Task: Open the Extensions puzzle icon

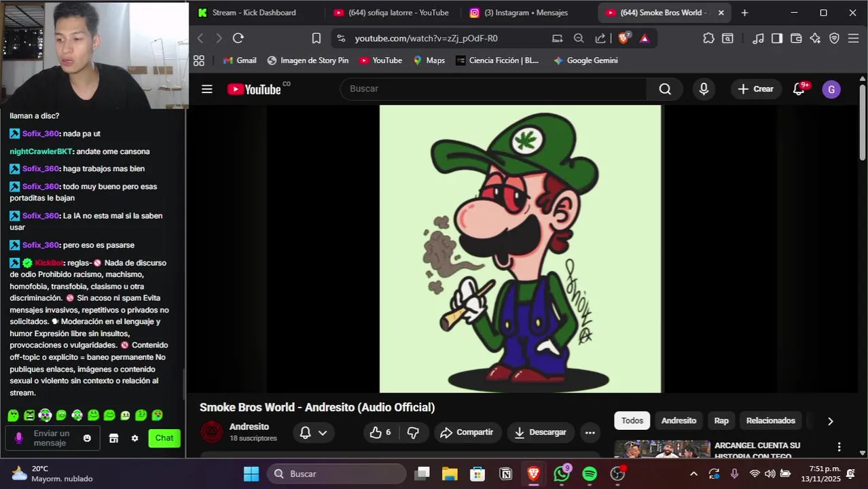Action: (708, 39)
